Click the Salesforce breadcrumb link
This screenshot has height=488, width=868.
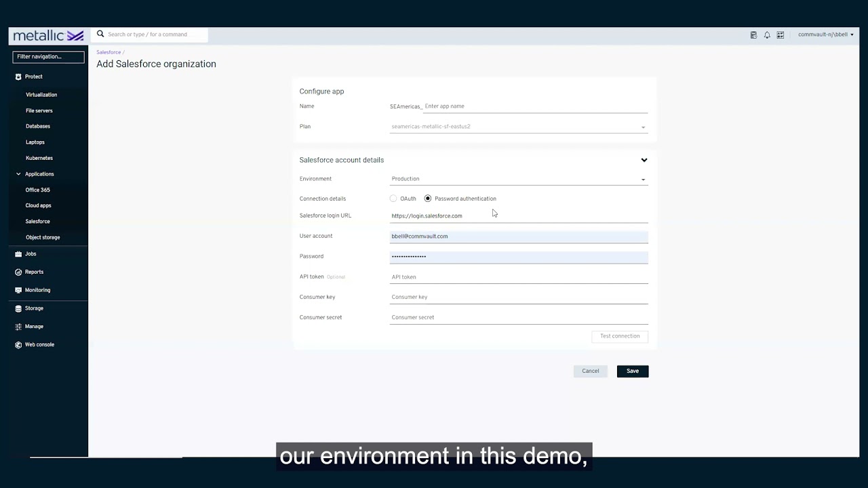108,52
